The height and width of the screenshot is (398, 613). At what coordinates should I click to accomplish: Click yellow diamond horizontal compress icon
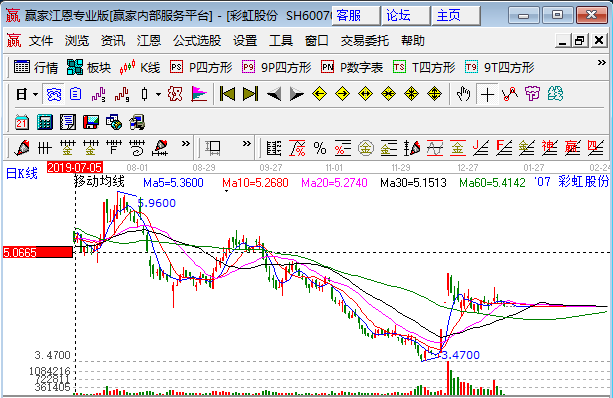(389, 94)
